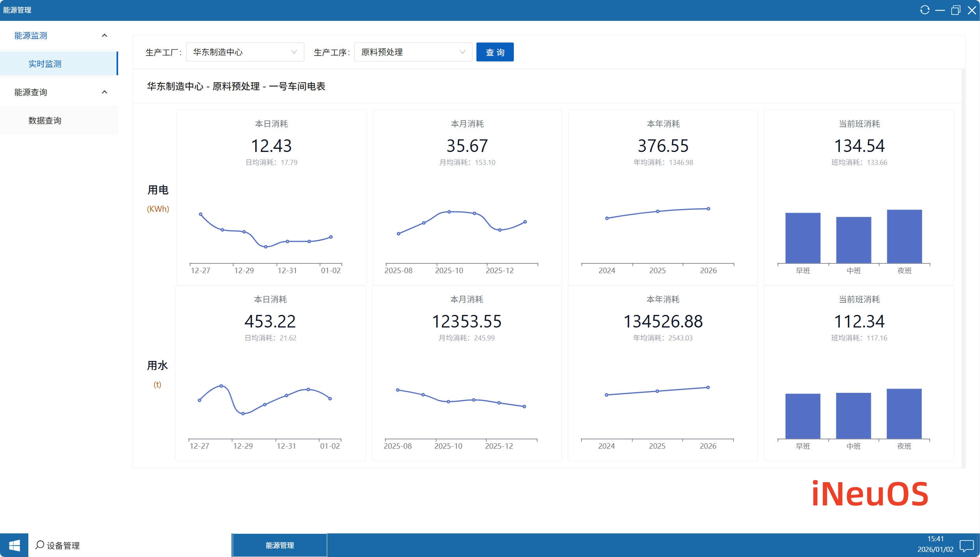980x557 pixels.
Task: Open the 生产工序 dropdown
Action: point(413,52)
